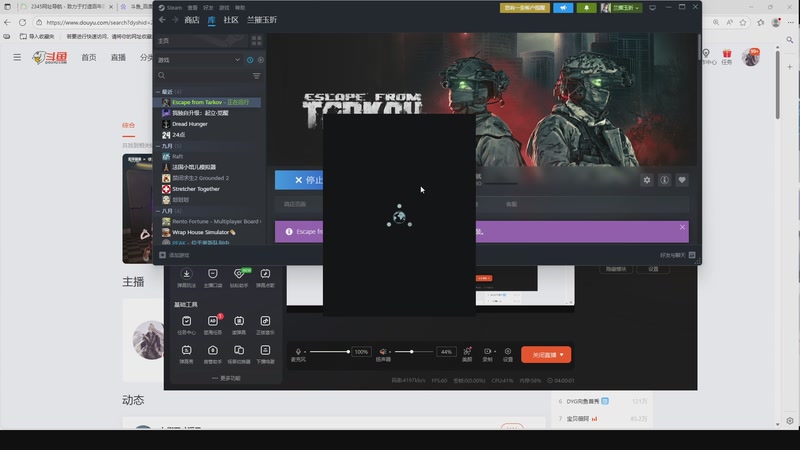Open 弹幕点歌 song request tool icon
The image size is (800, 450).
(265, 278)
